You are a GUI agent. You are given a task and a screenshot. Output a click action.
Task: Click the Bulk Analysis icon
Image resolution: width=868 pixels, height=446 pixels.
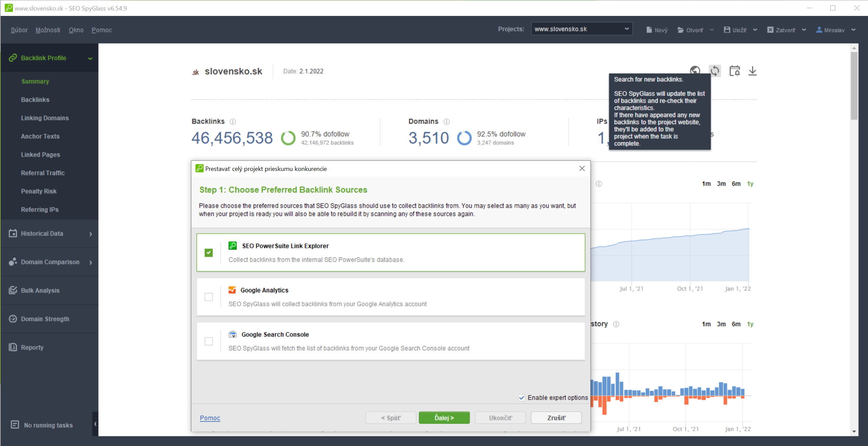(13, 290)
